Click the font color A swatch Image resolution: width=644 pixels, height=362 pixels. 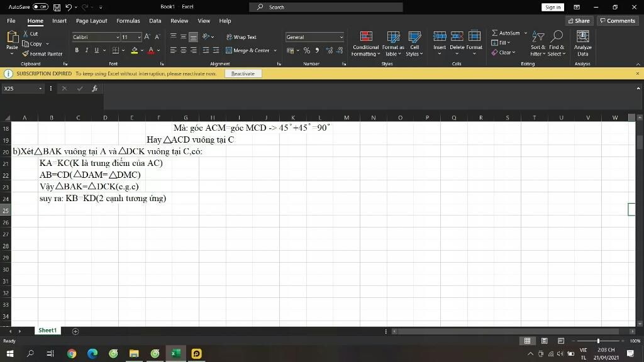151,50
